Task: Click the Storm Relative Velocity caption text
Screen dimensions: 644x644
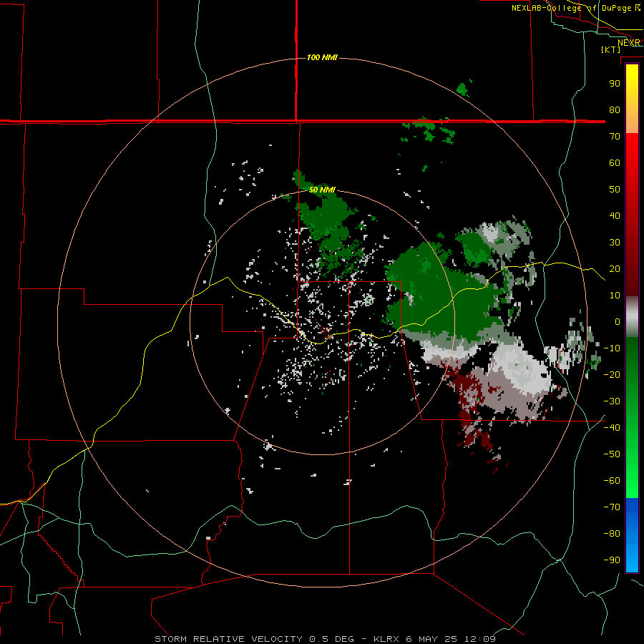Action: coord(326,639)
